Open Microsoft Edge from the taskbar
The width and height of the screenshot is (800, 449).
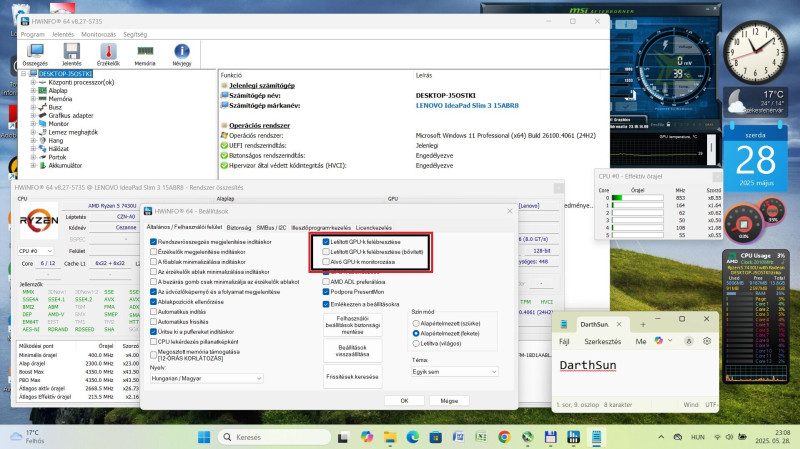(413, 437)
